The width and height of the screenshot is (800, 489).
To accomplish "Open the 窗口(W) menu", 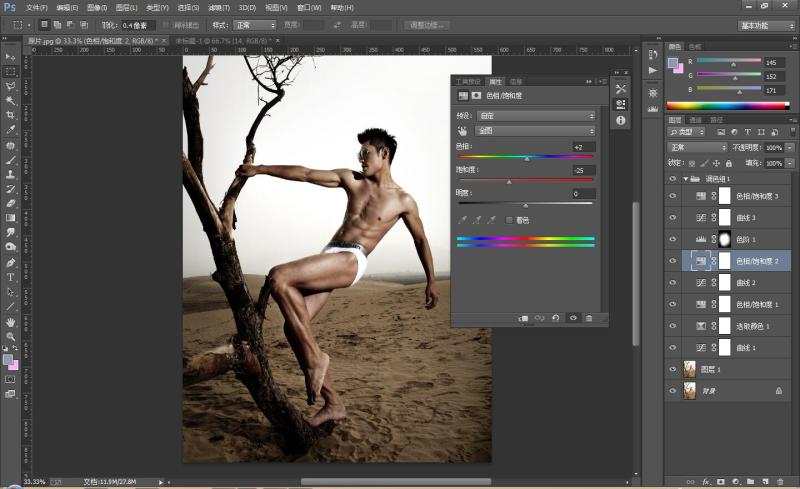I will pos(309,8).
